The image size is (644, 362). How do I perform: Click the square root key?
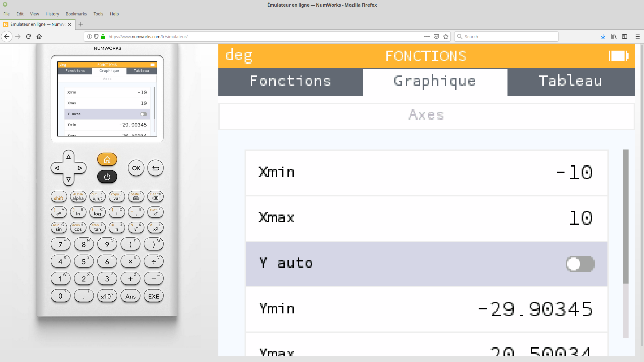pos(136,228)
